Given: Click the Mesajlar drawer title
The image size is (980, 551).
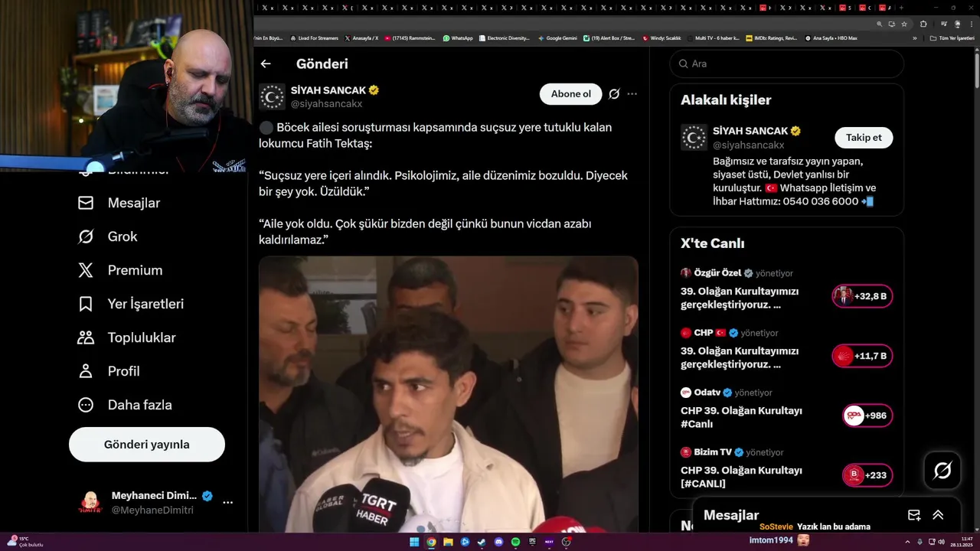Looking at the screenshot, I should pos(731,516).
